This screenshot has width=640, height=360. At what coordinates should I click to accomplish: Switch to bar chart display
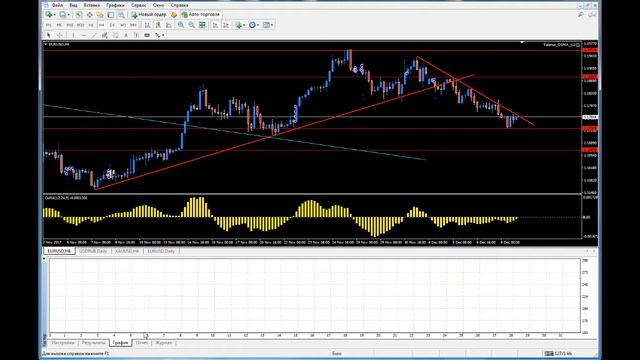(x=147, y=25)
